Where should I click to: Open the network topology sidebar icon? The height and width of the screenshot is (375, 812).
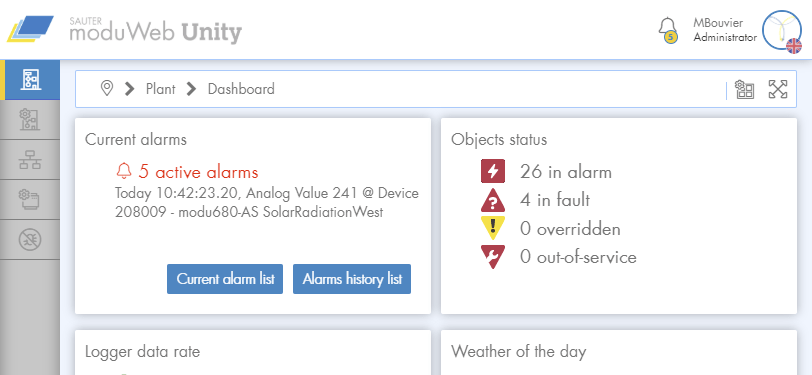[x=30, y=160]
